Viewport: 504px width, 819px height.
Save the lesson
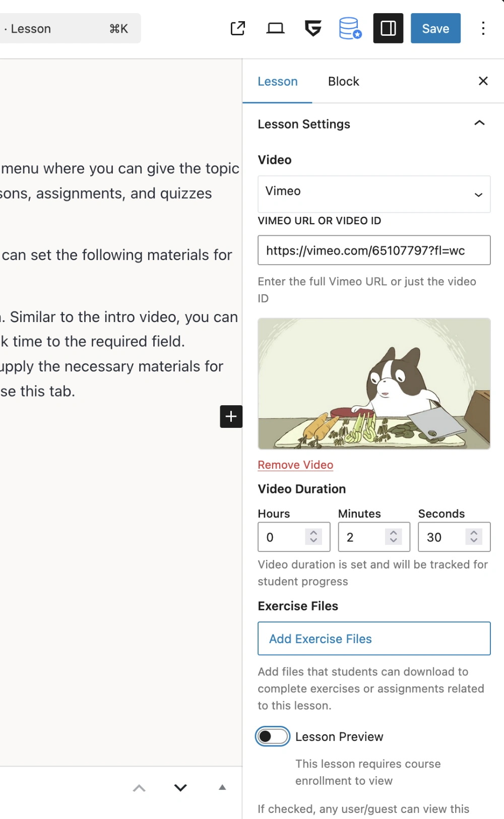tap(435, 28)
